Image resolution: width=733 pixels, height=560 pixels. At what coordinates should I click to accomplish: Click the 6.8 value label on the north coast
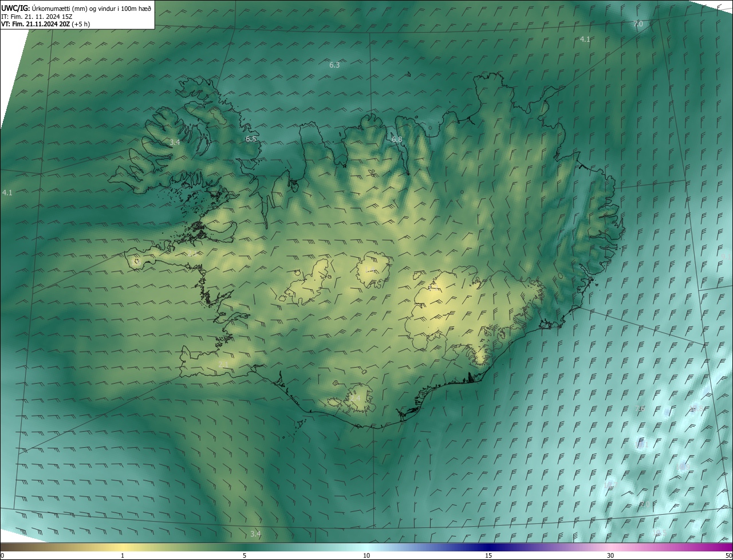tap(396, 140)
